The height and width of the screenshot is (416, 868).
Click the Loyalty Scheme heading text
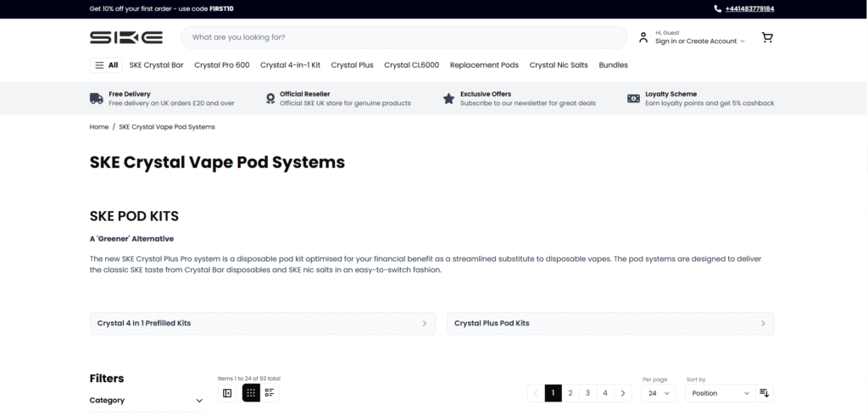pos(671,94)
